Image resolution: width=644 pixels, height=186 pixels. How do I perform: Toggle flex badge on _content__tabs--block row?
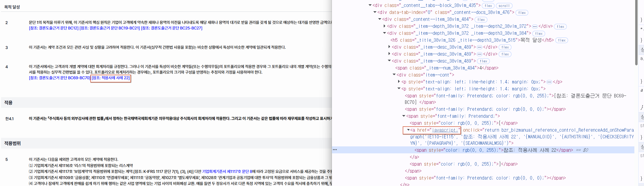coord(488,6)
